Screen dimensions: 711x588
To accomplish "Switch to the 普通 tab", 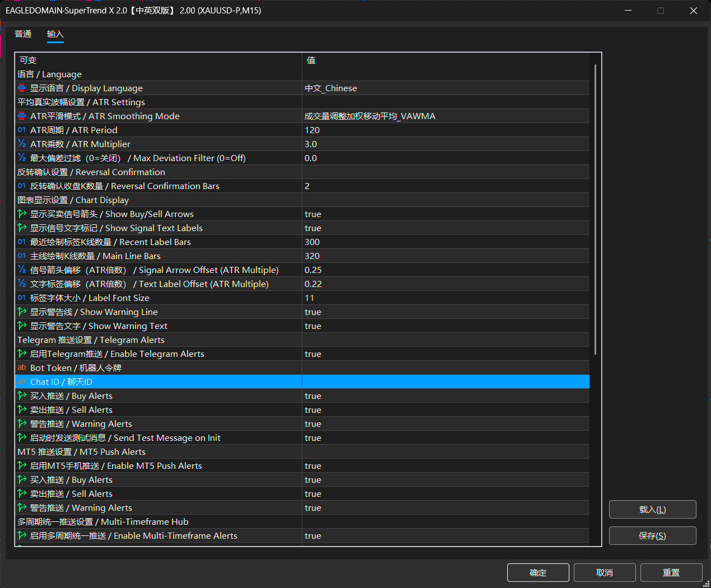I will tap(23, 34).
